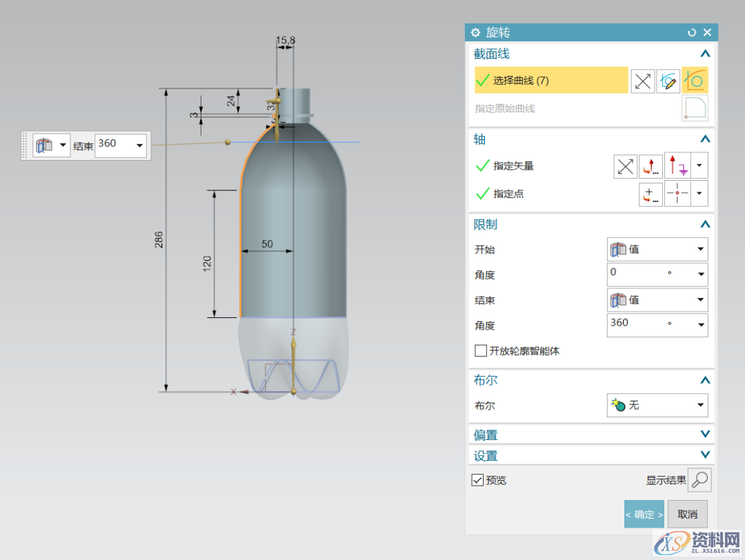Open the sketch section icon next to 选择曲线
Screen dimensions: 745x560
(668, 81)
